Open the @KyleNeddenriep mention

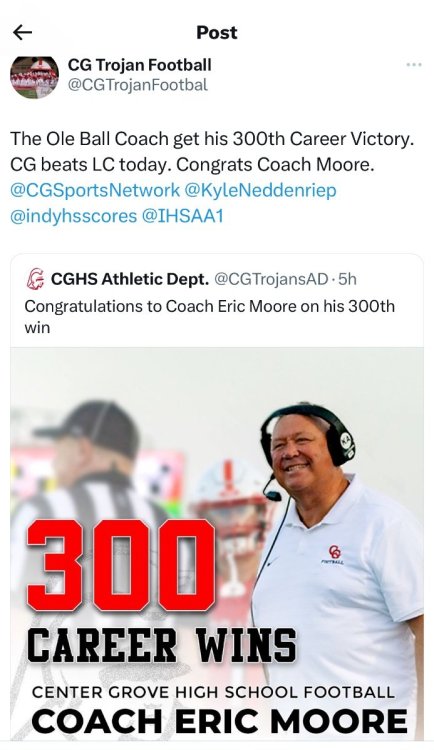tap(260, 190)
